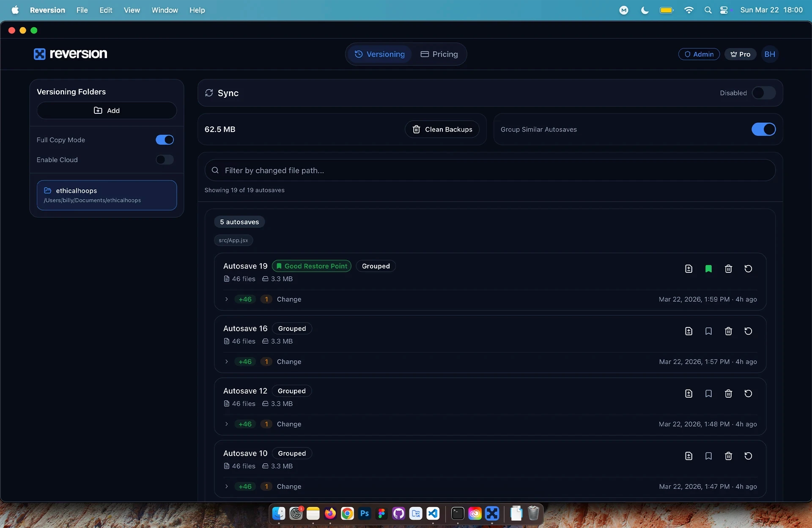Disable Group Similar Autosaves switch
Image resolution: width=812 pixels, height=528 pixels.
click(763, 129)
